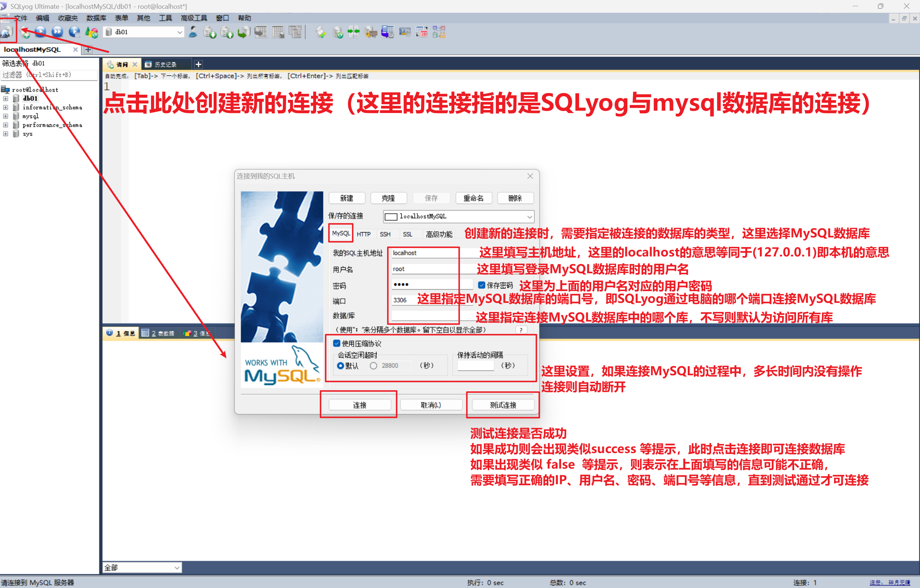Click the create new connection toolbar icon

coord(7,32)
